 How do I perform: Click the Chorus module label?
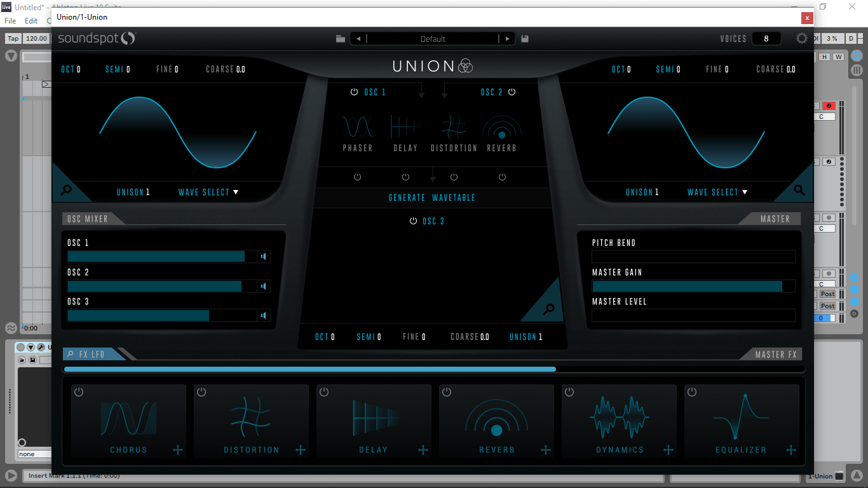(x=128, y=450)
